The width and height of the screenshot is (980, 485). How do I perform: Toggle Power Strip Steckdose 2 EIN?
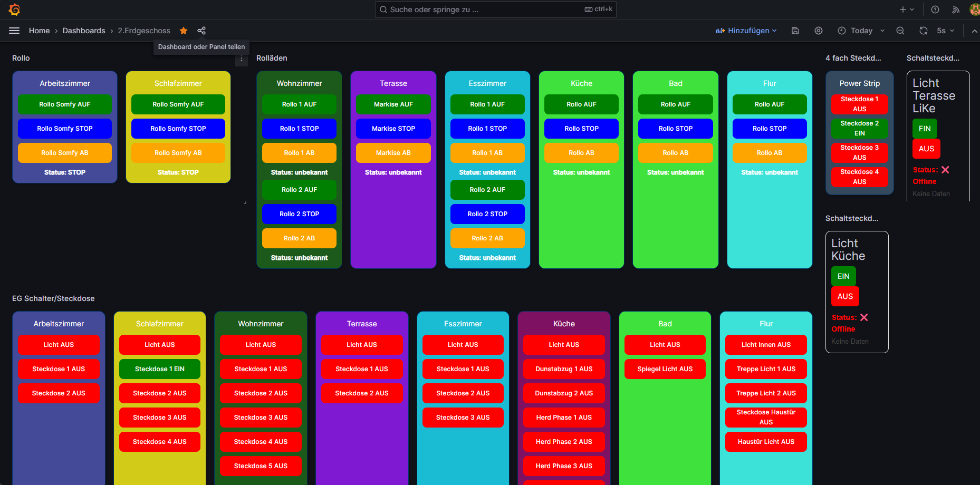[x=859, y=128]
